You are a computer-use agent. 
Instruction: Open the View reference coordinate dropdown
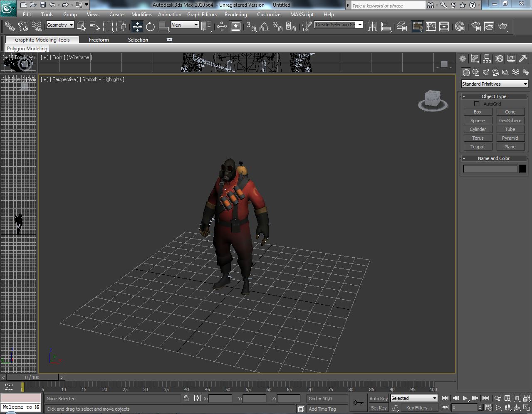coord(185,25)
